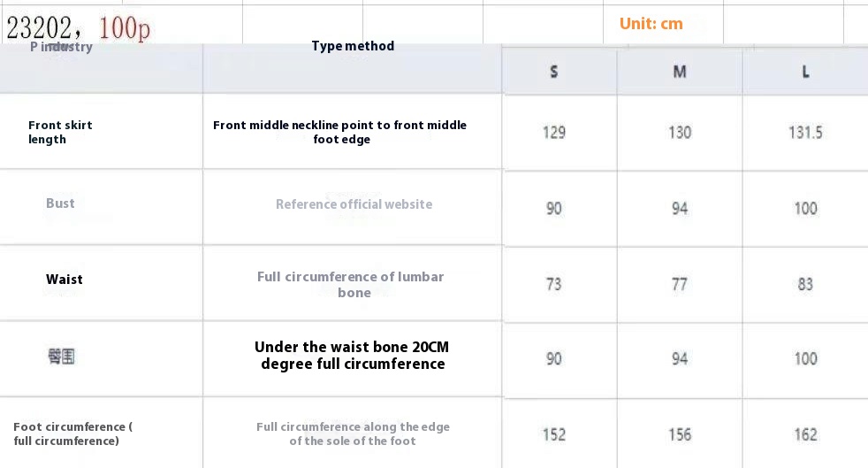Select the Waist row label
Image resolution: width=868 pixels, height=468 pixels.
point(65,280)
